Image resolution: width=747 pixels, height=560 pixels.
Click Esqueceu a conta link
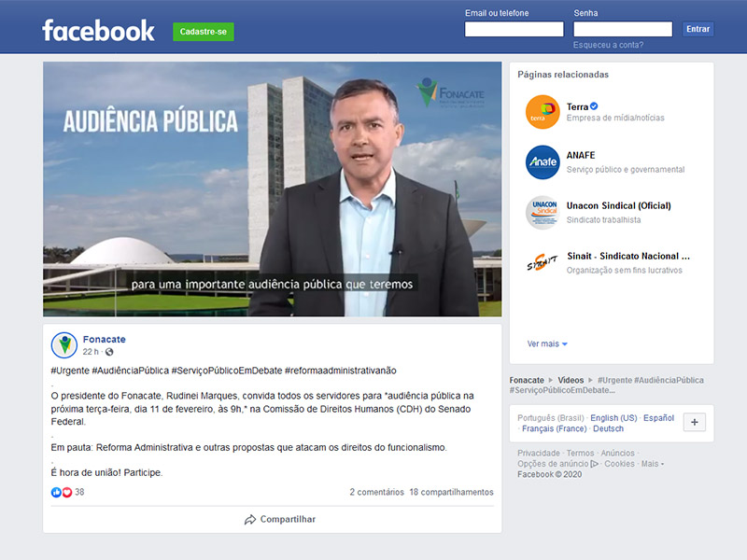pyautogui.click(x=608, y=45)
